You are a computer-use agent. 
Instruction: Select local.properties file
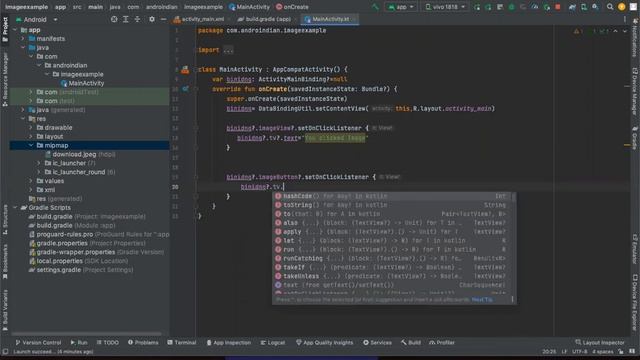click(78, 261)
